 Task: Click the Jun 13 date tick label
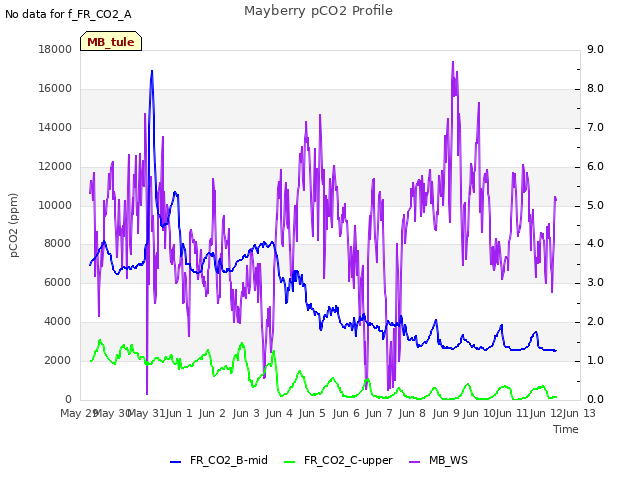pyautogui.click(x=579, y=413)
